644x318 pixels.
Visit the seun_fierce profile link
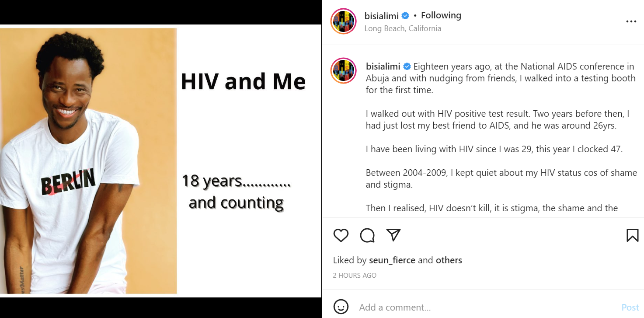click(392, 260)
